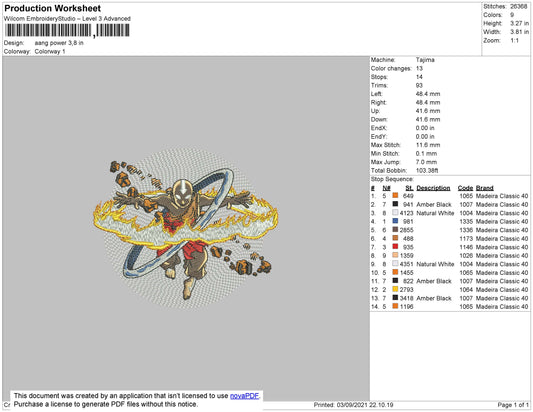This screenshot has width=533, height=412.
Task: Click the St. column header
Action: (409, 188)
